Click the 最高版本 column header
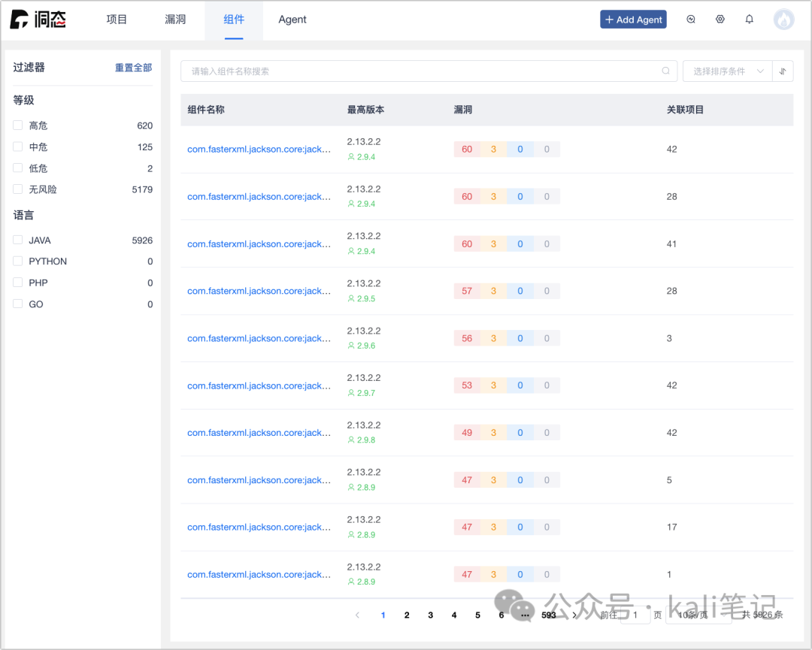The image size is (812, 650). click(365, 110)
